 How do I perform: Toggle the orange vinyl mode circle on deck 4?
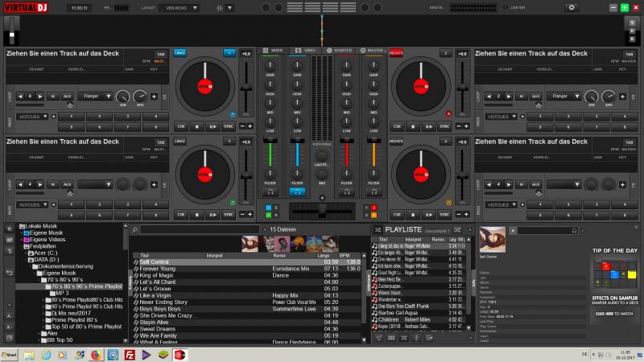(x=448, y=203)
